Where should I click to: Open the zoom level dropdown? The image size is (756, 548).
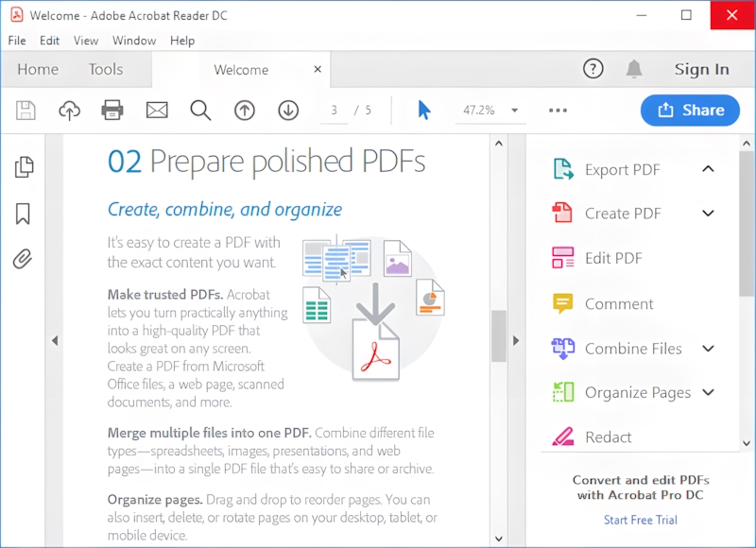coord(515,111)
